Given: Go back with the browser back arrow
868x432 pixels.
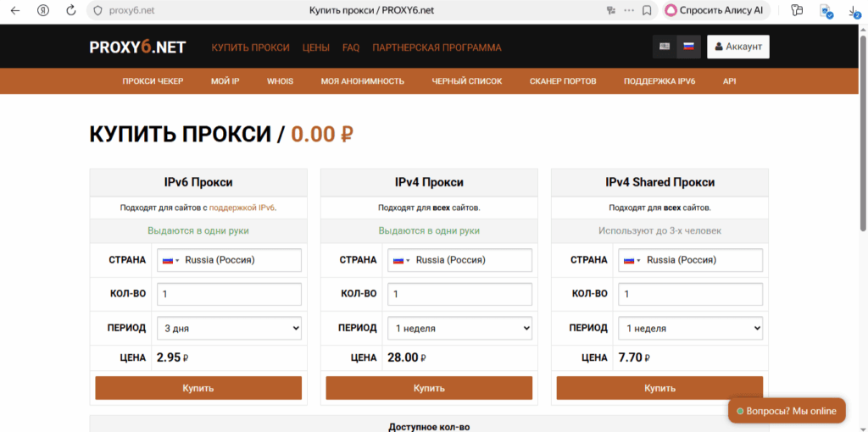Looking at the screenshot, I should [x=15, y=10].
